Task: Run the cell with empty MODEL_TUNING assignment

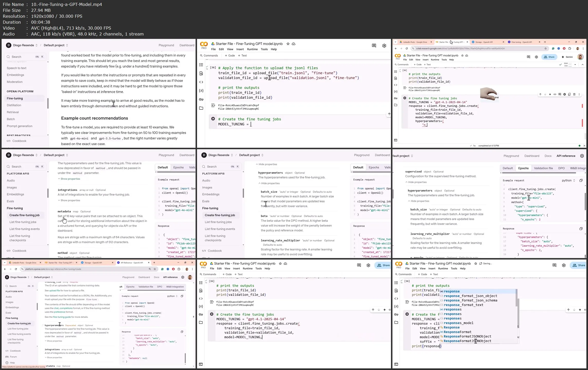Action: point(213,119)
